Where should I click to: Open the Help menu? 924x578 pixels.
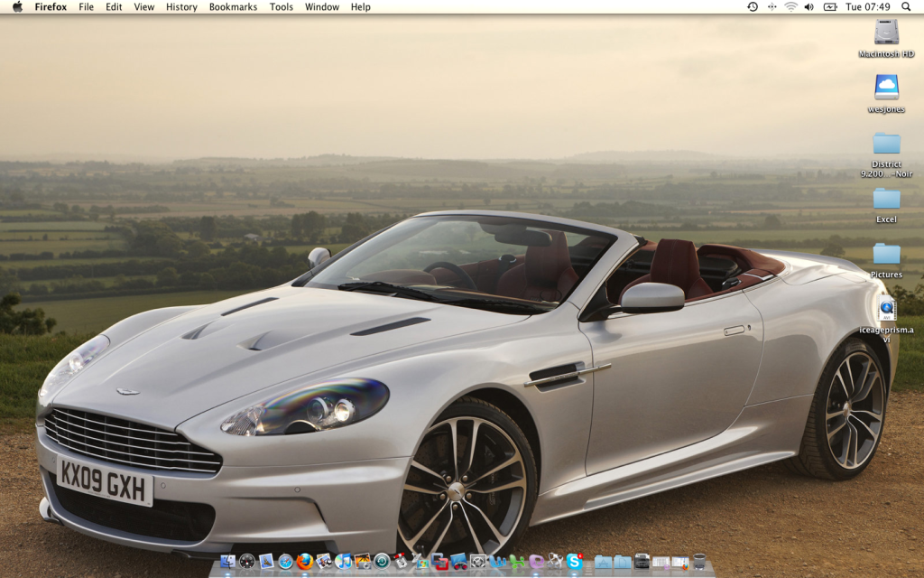pyautogui.click(x=361, y=7)
